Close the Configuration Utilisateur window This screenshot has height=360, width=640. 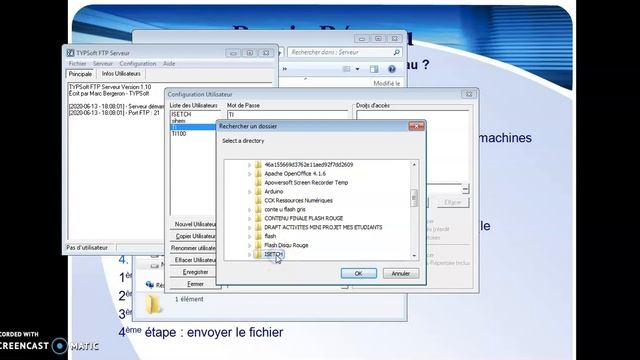click(469, 94)
